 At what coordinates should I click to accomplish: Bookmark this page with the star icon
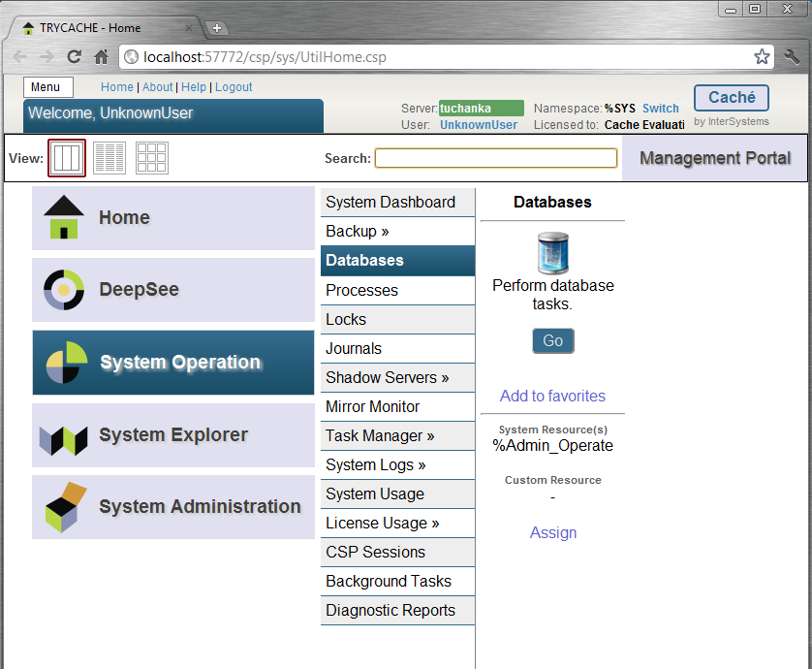click(x=762, y=56)
